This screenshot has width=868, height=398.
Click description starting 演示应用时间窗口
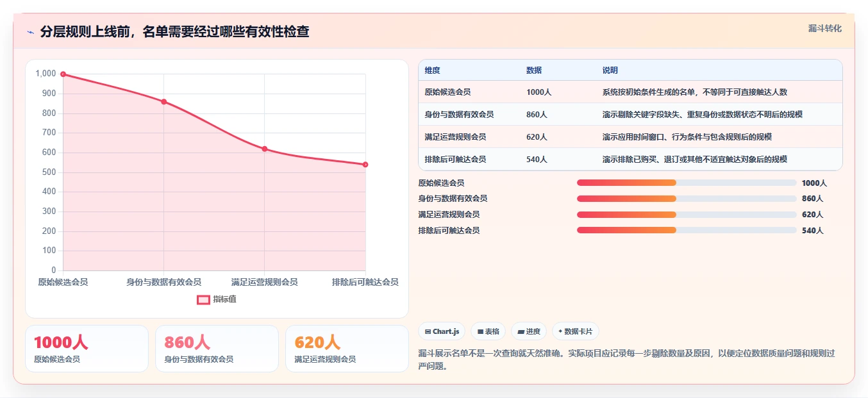pos(687,137)
